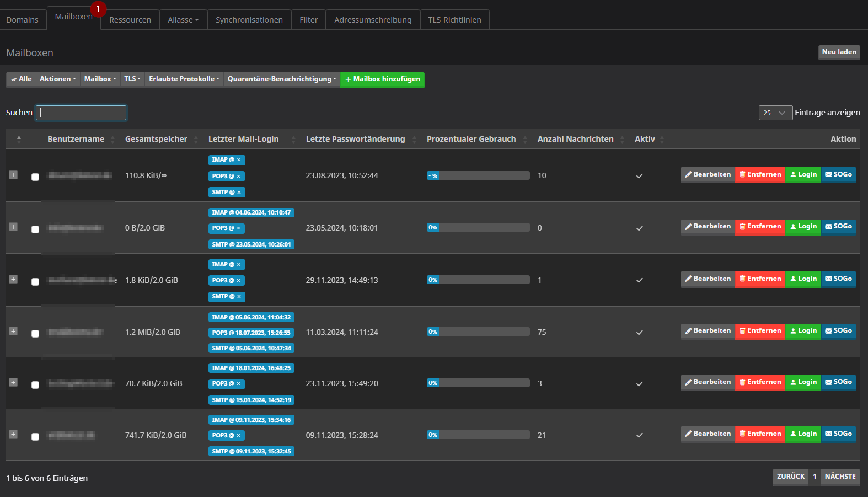Click the Mailbox hinzufügen button
The width and height of the screenshot is (868, 497).
[382, 79]
